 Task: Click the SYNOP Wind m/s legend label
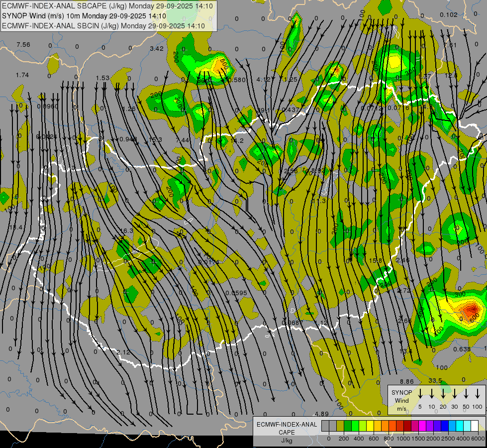(x=402, y=400)
